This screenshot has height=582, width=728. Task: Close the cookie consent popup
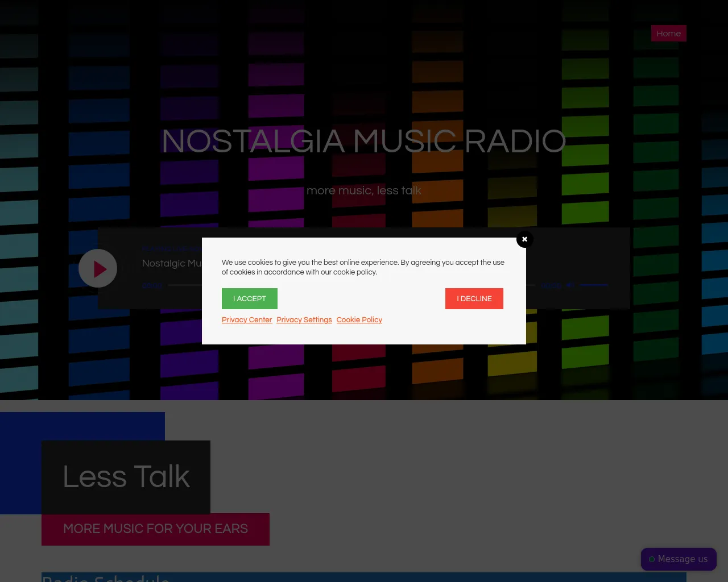click(x=524, y=239)
